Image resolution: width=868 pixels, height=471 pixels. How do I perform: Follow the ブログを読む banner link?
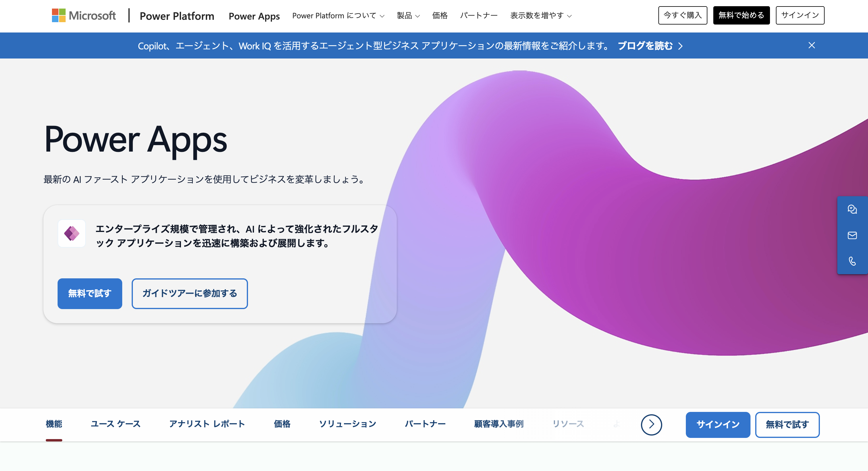point(650,46)
